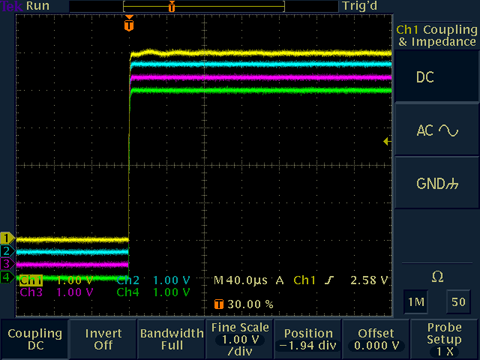Open the Bandwidth Full menu
Image resolution: width=480 pixels, height=360 pixels.
172,339
